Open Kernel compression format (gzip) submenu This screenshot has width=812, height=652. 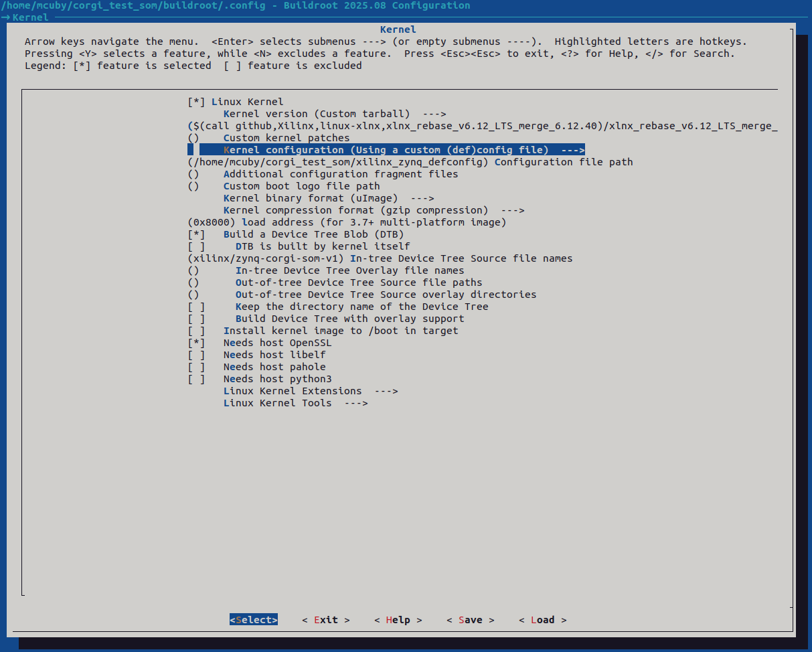(374, 210)
